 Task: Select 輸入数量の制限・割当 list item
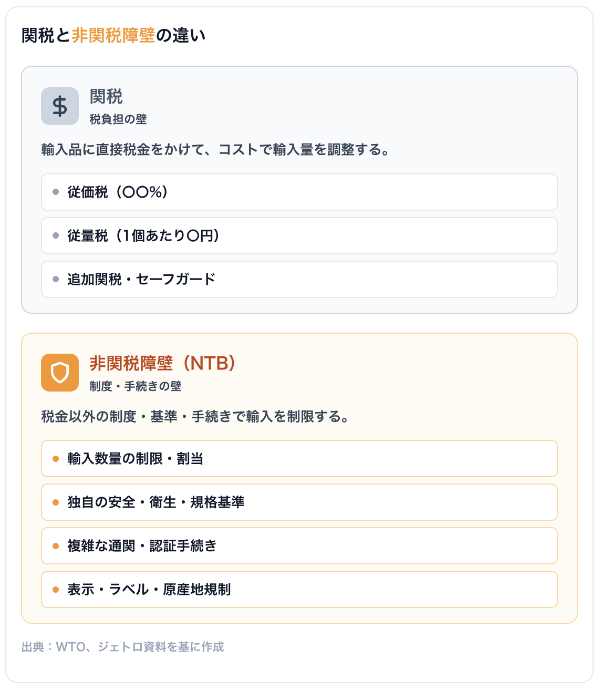click(x=299, y=459)
